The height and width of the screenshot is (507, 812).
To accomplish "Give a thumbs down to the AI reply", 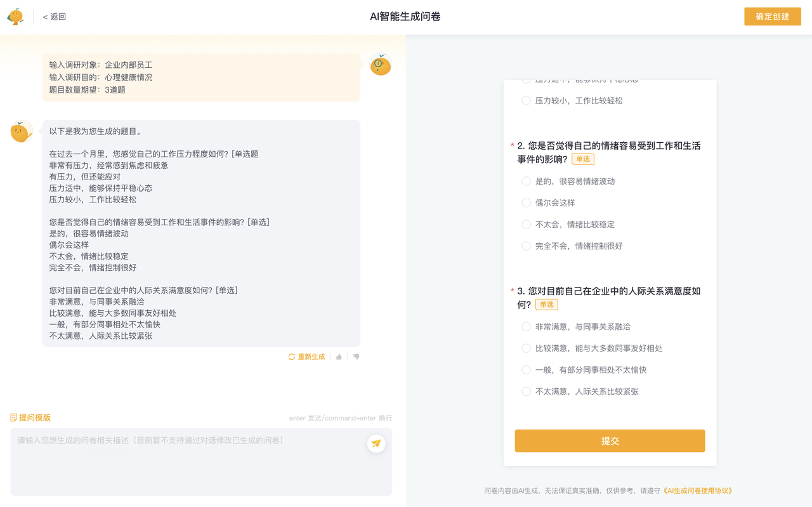I will (356, 357).
